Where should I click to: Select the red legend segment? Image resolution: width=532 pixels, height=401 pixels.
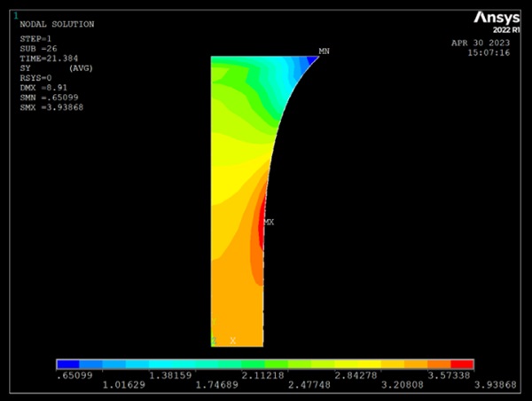pos(462,365)
